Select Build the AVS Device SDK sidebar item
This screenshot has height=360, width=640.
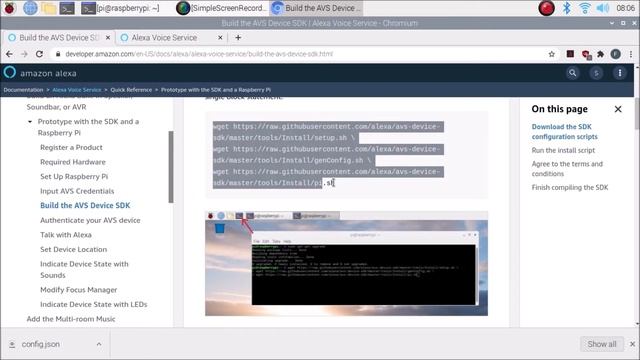click(x=85, y=205)
